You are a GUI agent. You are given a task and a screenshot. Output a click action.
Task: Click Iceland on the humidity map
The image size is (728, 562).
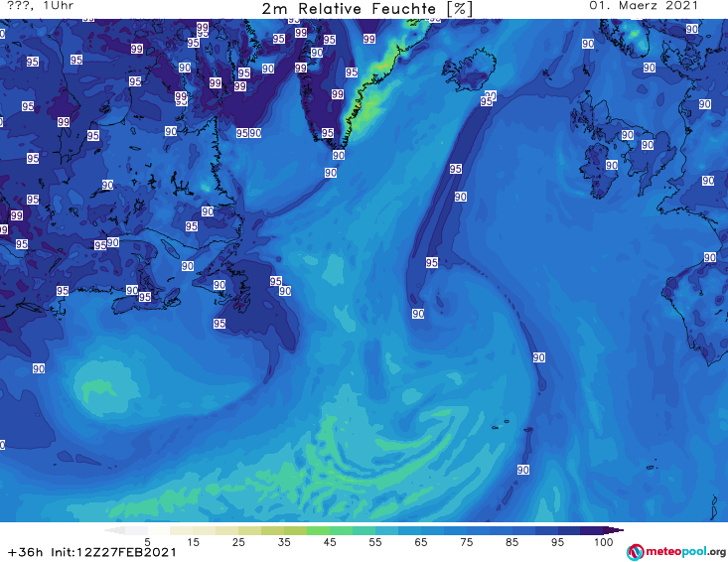point(470,70)
